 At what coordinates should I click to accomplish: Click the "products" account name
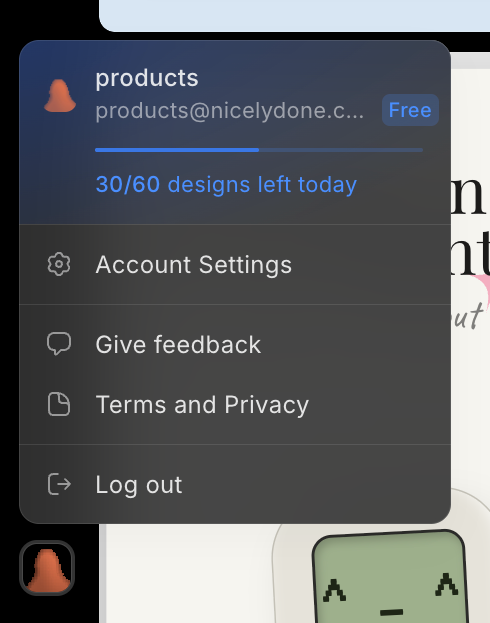tap(147, 78)
